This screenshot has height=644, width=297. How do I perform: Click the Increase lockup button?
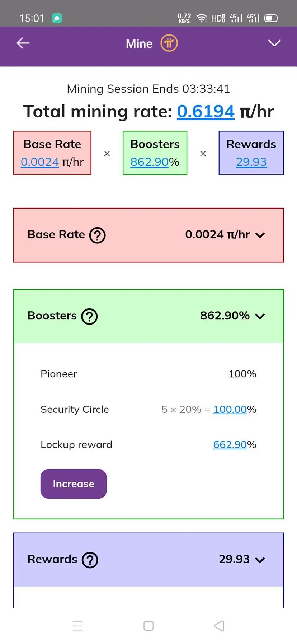click(x=74, y=484)
